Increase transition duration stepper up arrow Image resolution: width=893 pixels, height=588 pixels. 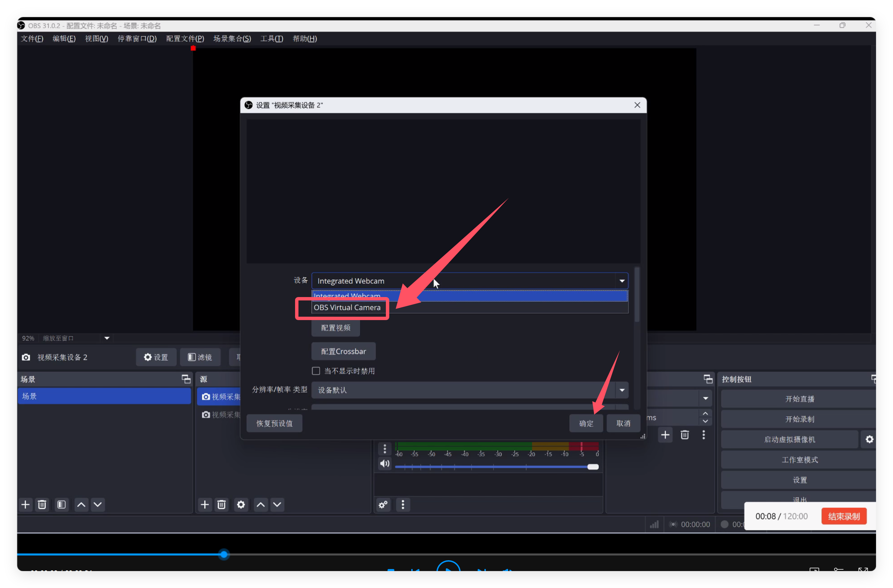tap(705, 413)
